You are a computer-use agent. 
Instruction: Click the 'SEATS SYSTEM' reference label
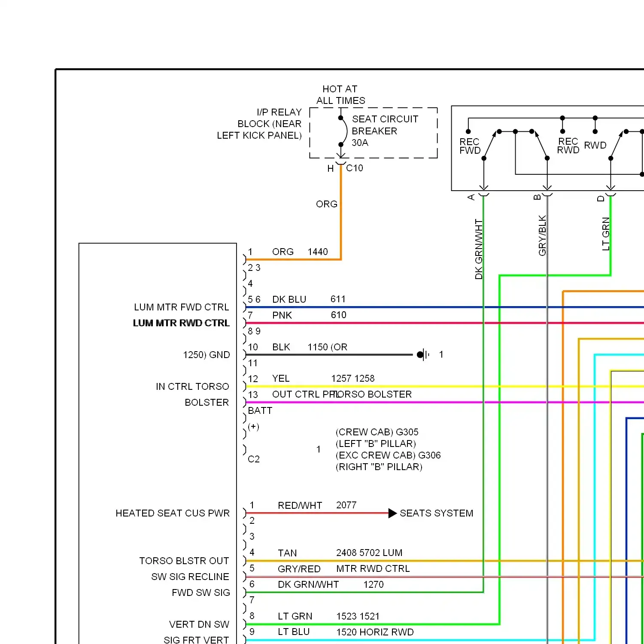[437, 513]
